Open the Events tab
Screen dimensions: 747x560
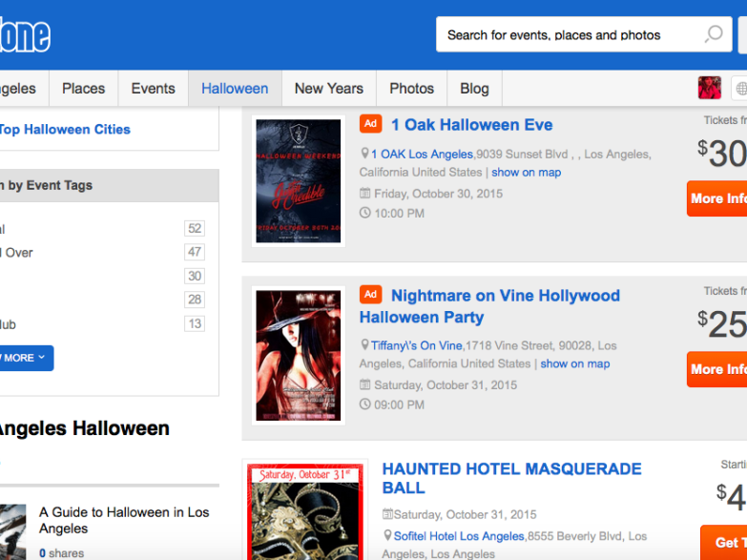click(153, 88)
